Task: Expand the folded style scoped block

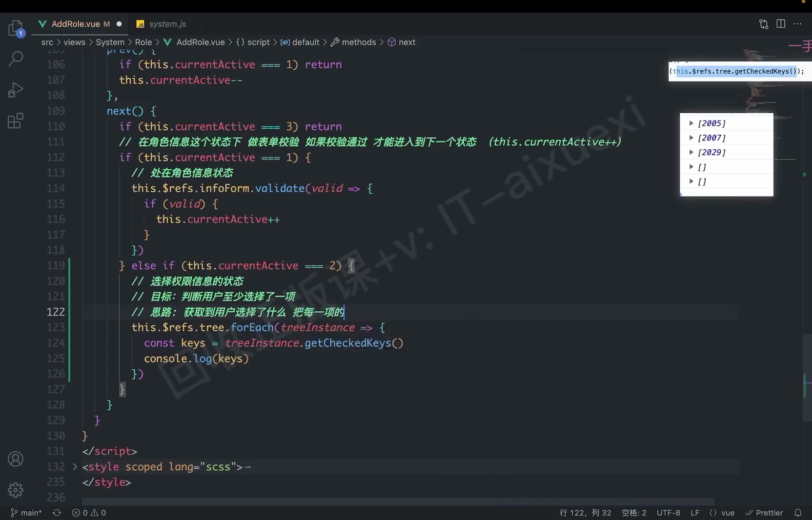Action: (75, 467)
